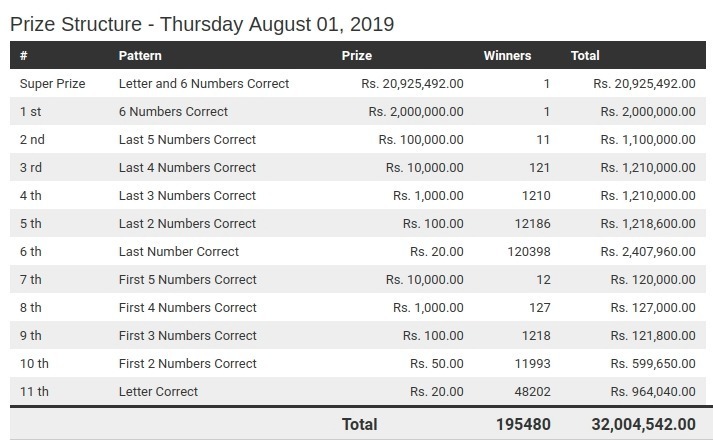This screenshot has height=440, width=713.
Task: Click the grand total 32,004,542.00 figure
Action: [643, 424]
